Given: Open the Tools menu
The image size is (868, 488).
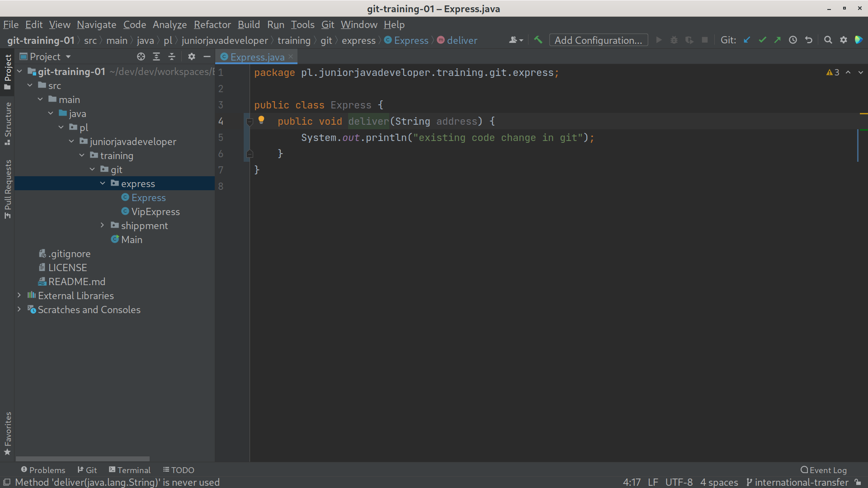Looking at the screenshot, I should [302, 24].
